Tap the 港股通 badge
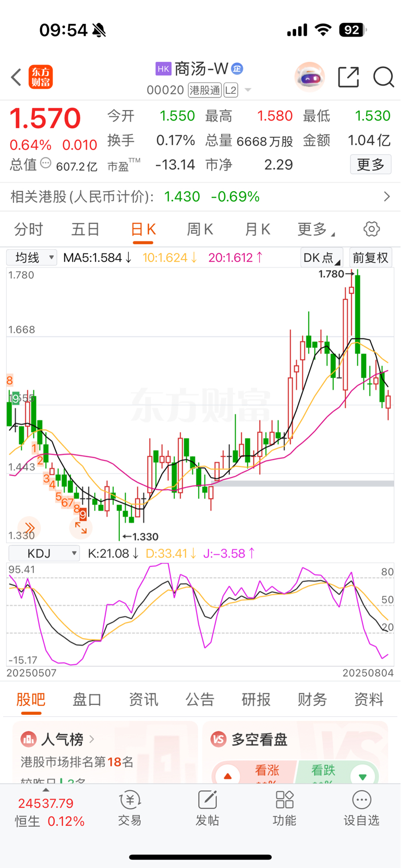The height and width of the screenshot is (868, 401). [205, 90]
